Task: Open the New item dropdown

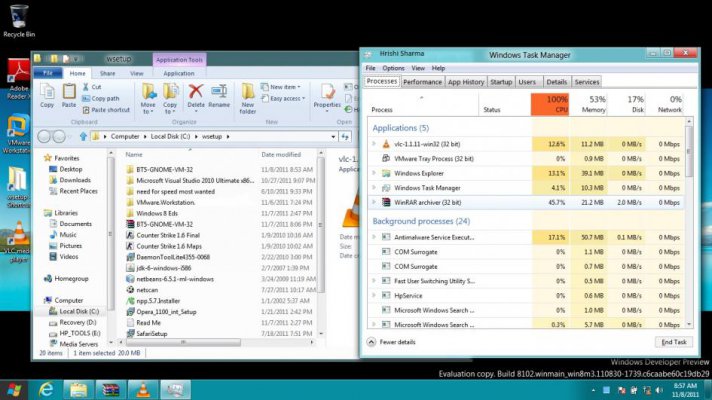Action: pyautogui.click(x=281, y=87)
